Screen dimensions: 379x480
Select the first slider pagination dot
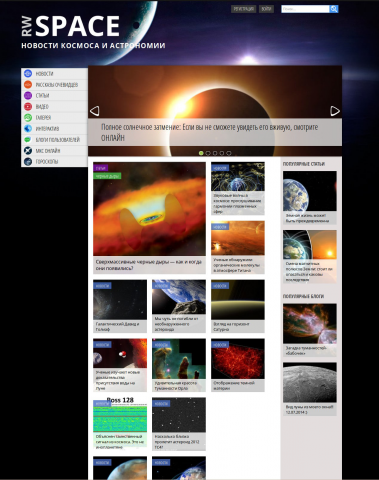[x=201, y=153]
